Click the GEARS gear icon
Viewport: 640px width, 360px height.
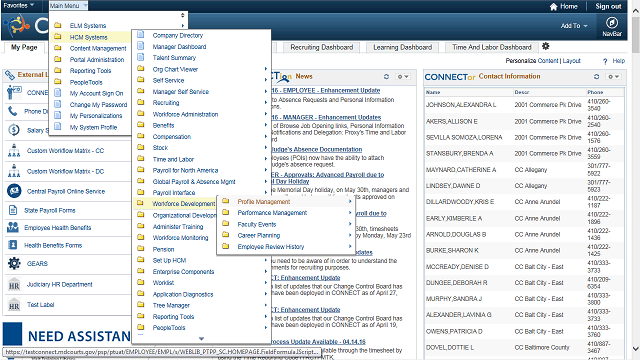[14, 263]
